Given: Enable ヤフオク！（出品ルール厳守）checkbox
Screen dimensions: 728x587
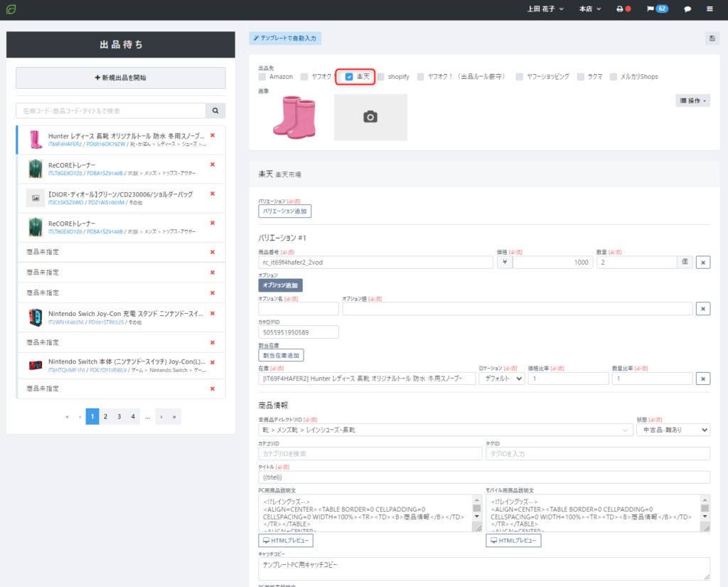Looking at the screenshot, I should pyautogui.click(x=421, y=77).
